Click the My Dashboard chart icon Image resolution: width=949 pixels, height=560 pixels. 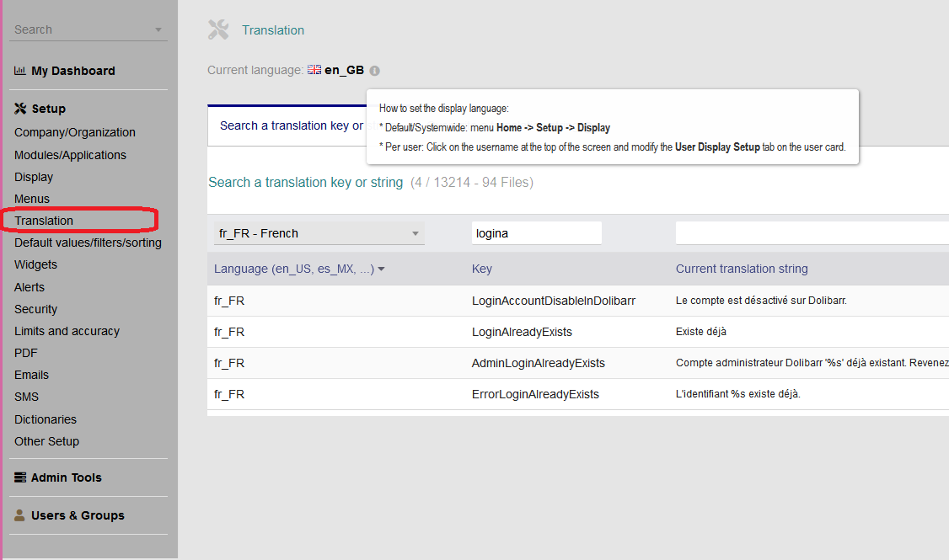pyautogui.click(x=20, y=72)
